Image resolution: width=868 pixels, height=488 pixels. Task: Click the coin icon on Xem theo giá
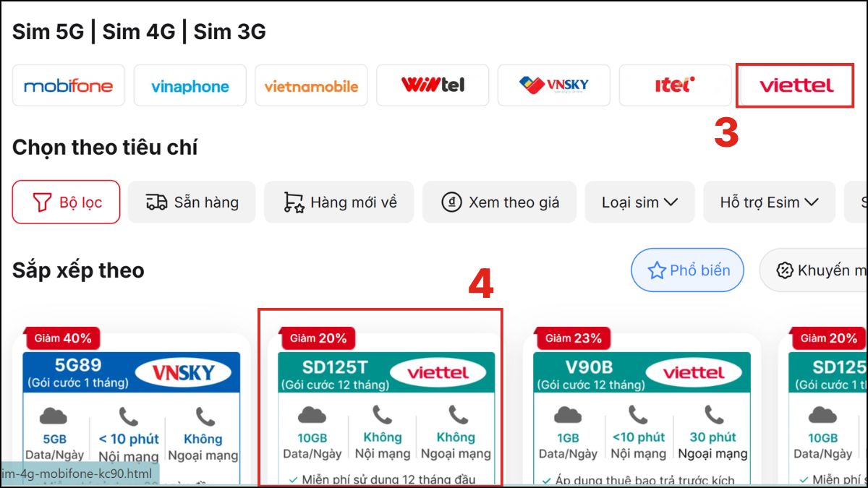(x=452, y=202)
